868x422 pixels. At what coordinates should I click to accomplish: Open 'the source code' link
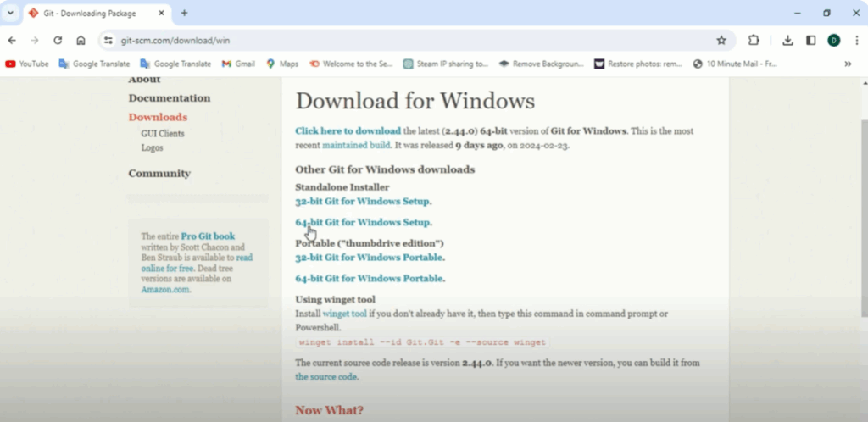325,376
